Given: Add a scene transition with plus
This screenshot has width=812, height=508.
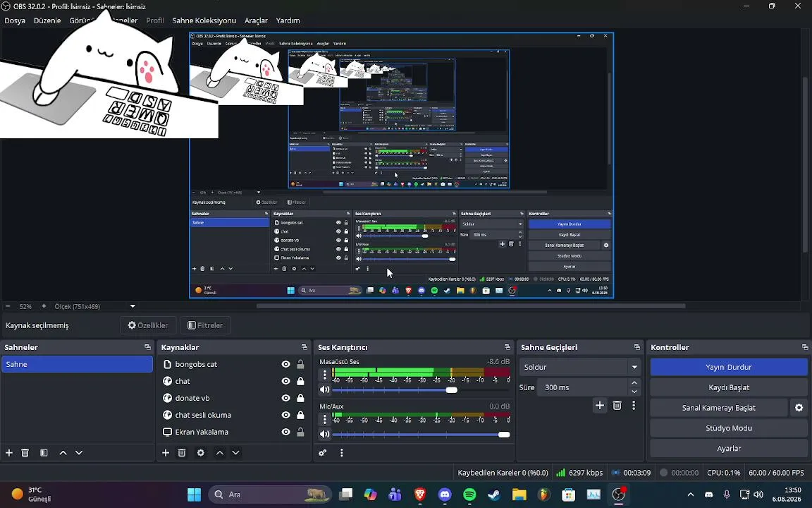Looking at the screenshot, I should point(600,406).
